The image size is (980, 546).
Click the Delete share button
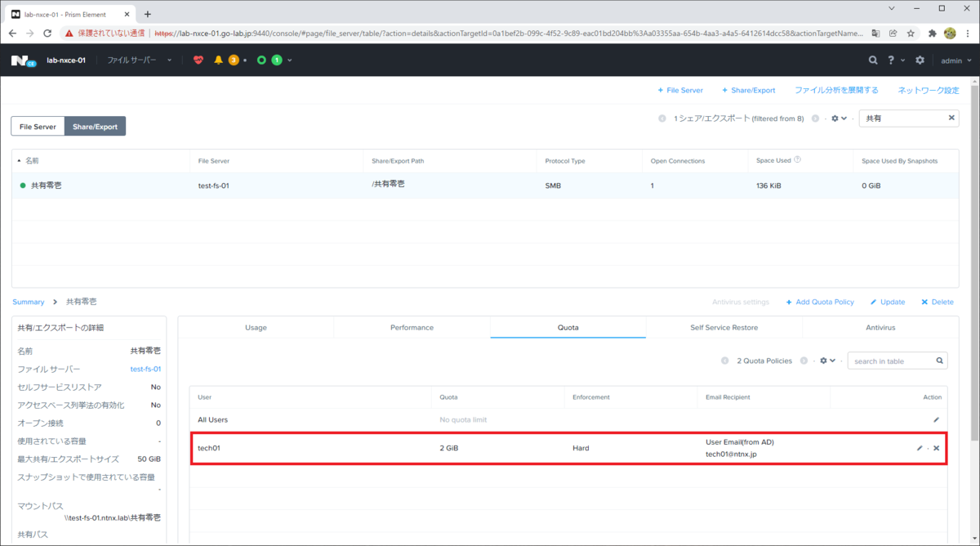(x=938, y=302)
